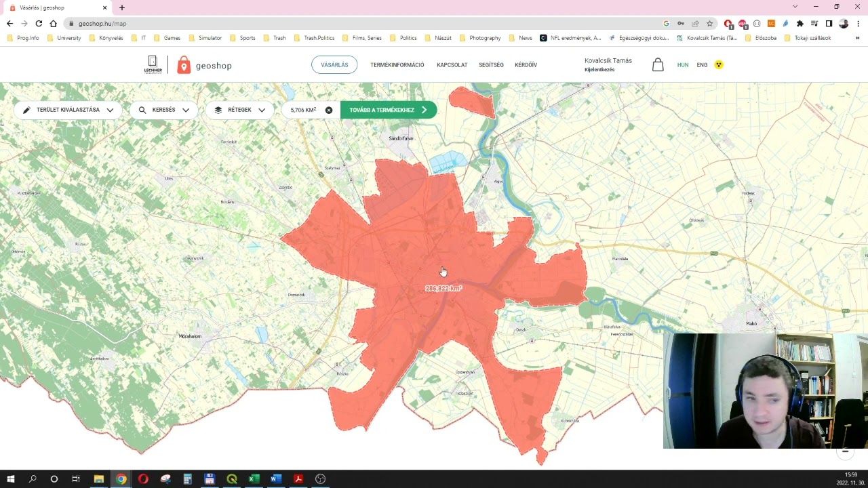Expand the Terület kiválasztása dropdown arrow
Screen dimensions: 868x488
tap(110, 110)
